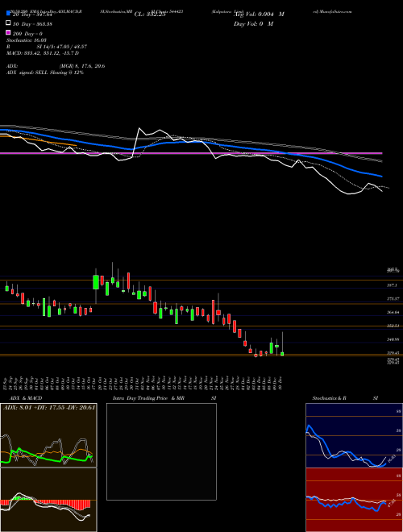Screen dimensions: 403x532
Task: Open the MACD histogram chart panel
Action: click(48, 500)
